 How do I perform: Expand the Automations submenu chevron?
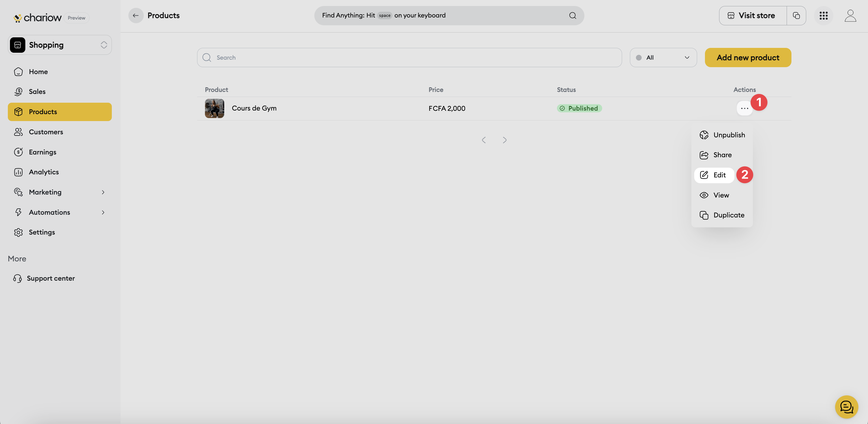[103, 213]
